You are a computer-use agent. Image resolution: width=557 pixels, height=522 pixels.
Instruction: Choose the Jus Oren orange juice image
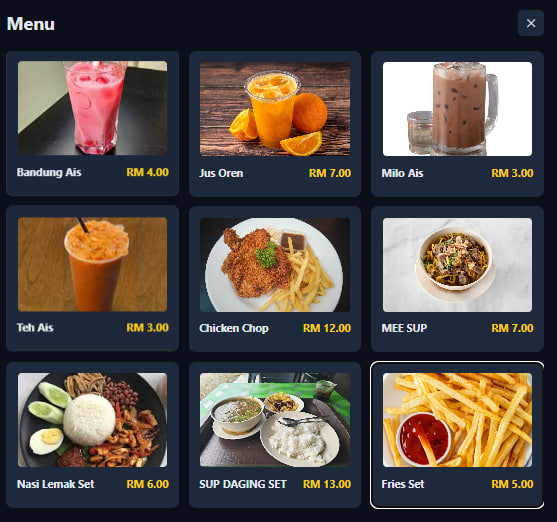click(x=275, y=109)
